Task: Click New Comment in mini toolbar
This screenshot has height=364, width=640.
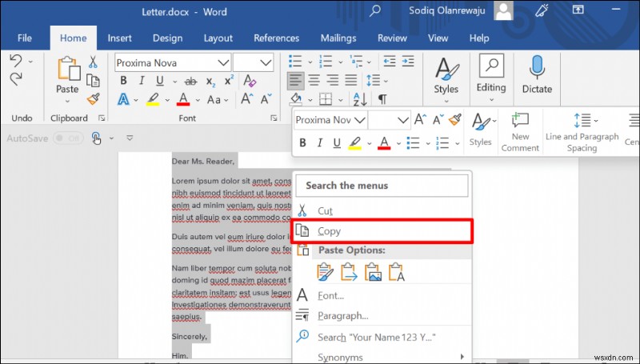Action: 520,133
